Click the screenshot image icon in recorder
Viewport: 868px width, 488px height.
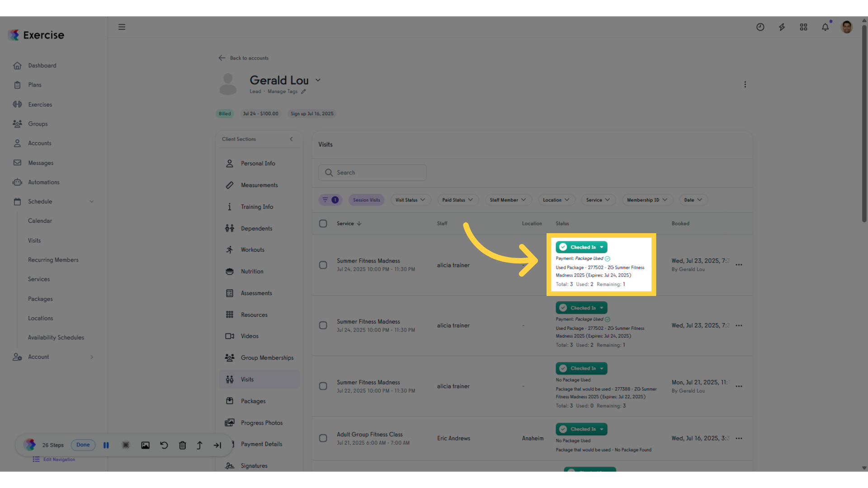pos(145,445)
